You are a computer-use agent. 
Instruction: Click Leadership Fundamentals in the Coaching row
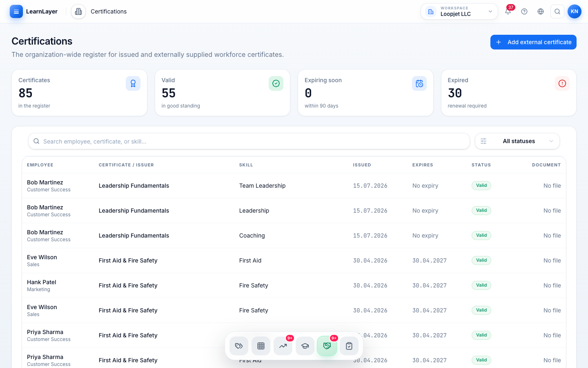click(x=134, y=236)
